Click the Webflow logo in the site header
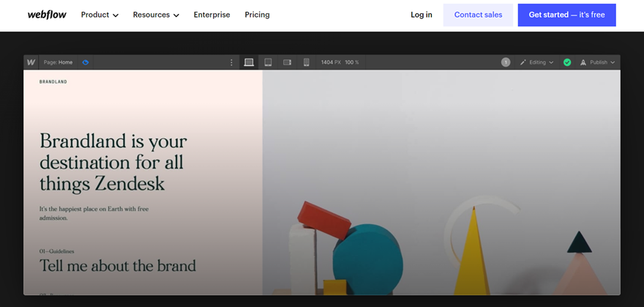644x307 pixels. tap(47, 15)
